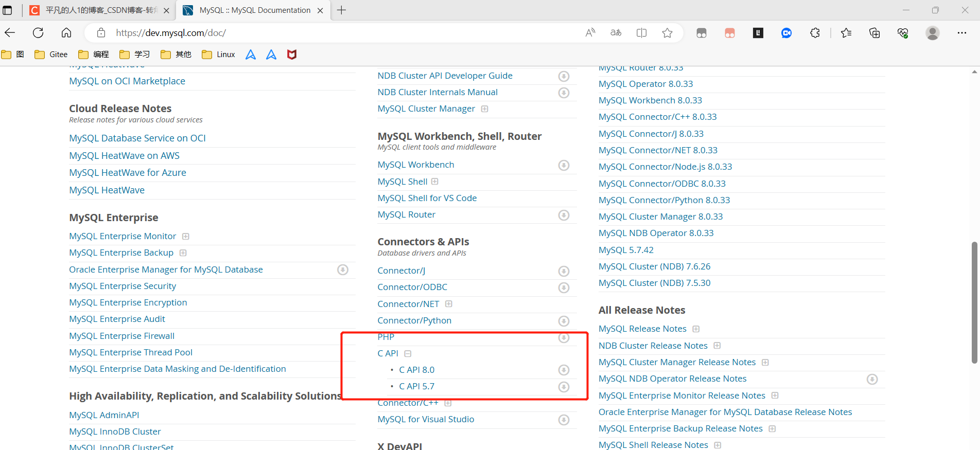The height and width of the screenshot is (450, 980).
Task: Download the MySQL Workbench manual
Action: click(x=564, y=165)
